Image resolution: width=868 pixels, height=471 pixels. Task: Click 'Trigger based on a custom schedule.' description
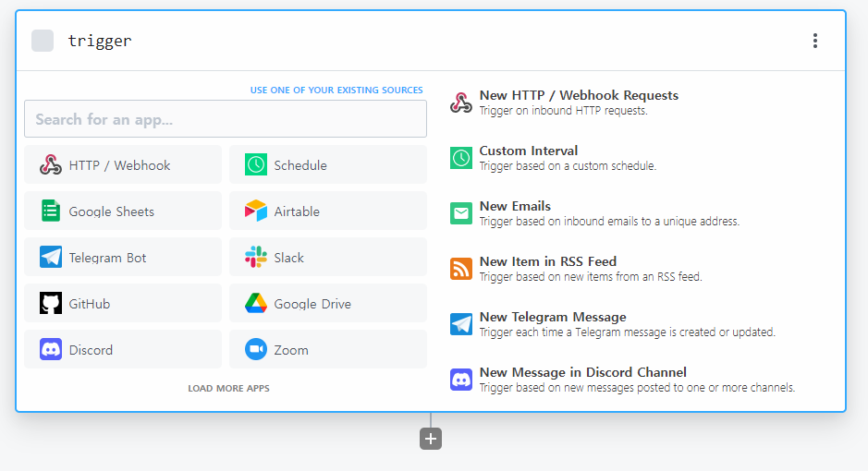click(568, 166)
